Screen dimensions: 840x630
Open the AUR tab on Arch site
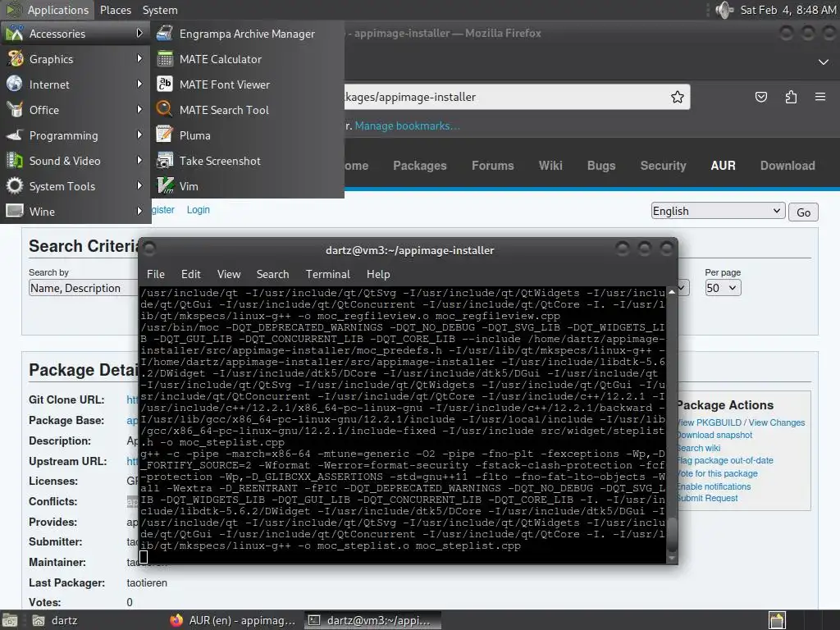click(723, 166)
